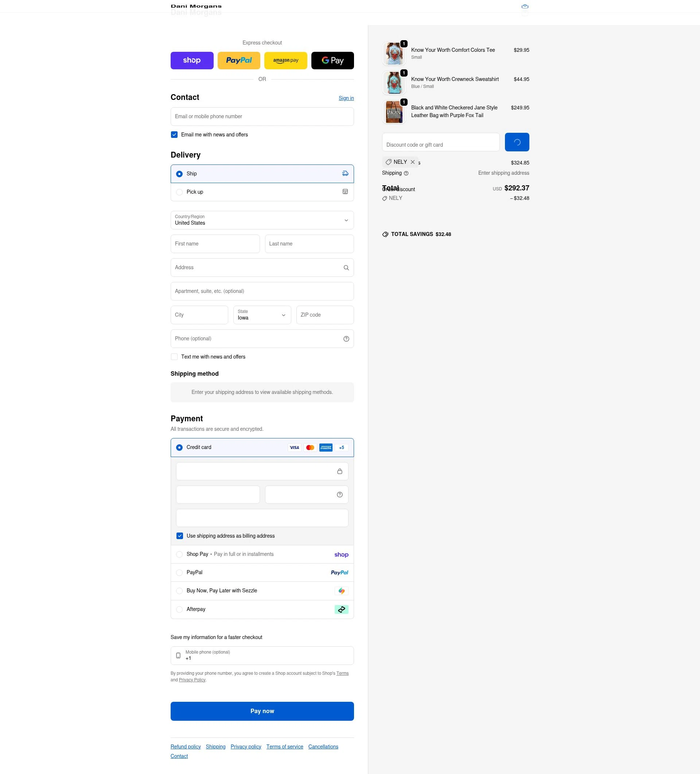Open the Sign in link
The image size is (700, 774).
pyautogui.click(x=346, y=98)
